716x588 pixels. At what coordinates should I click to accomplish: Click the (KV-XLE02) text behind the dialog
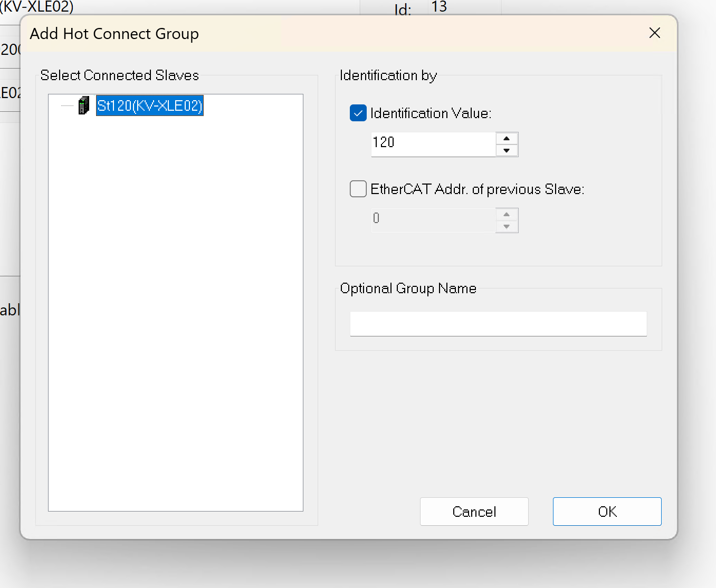(x=37, y=7)
